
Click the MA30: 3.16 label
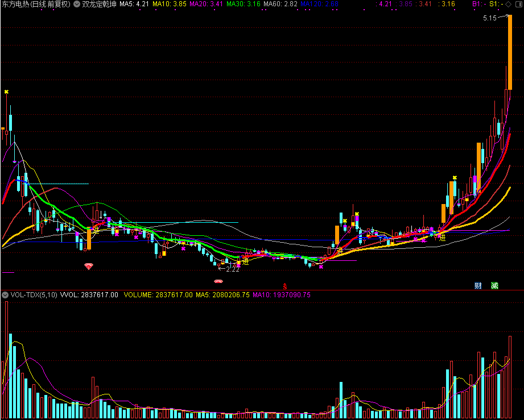click(244, 5)
